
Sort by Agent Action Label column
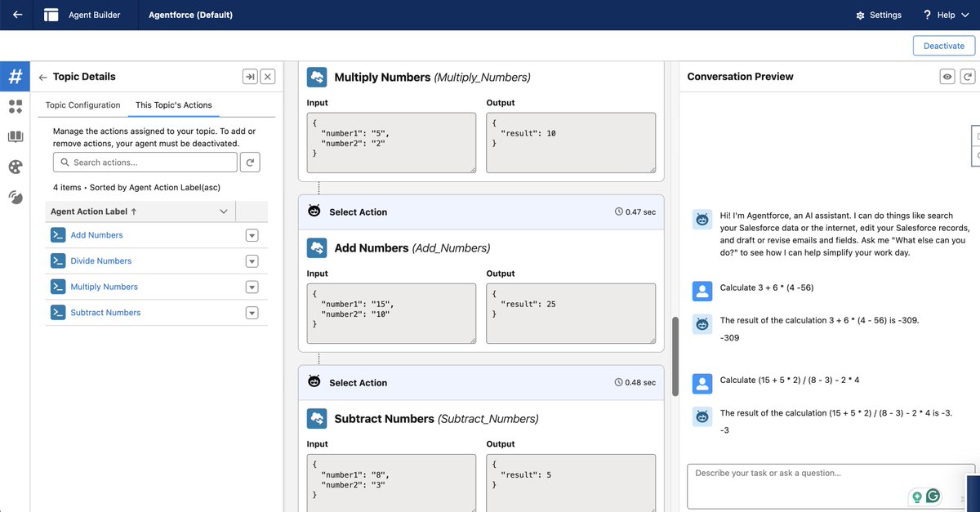click(93, 211)
